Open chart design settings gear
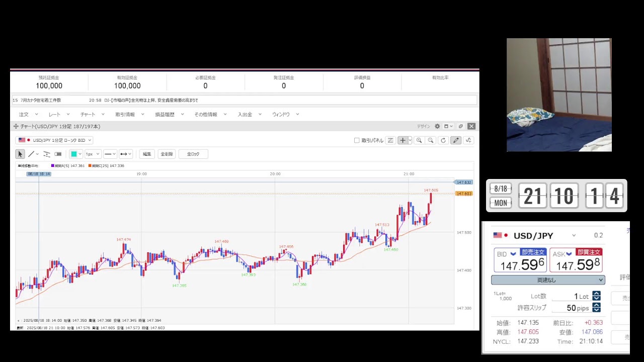The width and height of the screenshot is (644, 362). 437,127
